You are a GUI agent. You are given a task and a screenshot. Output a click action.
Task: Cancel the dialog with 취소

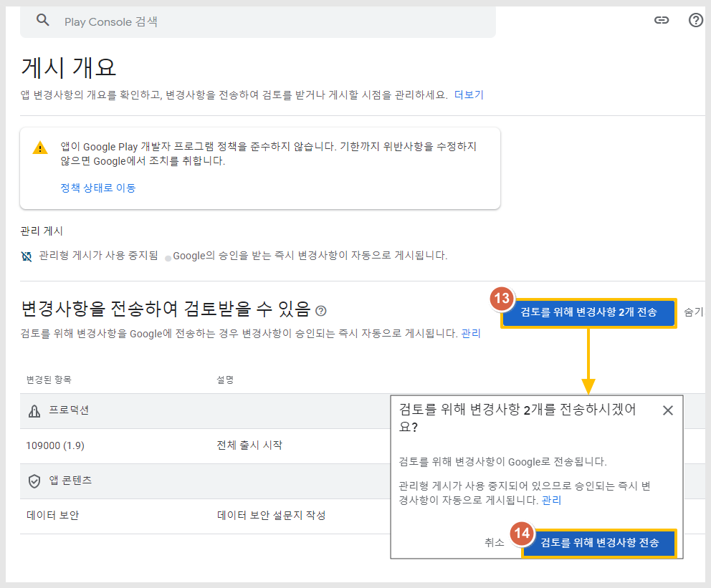[x=494, y=542]
